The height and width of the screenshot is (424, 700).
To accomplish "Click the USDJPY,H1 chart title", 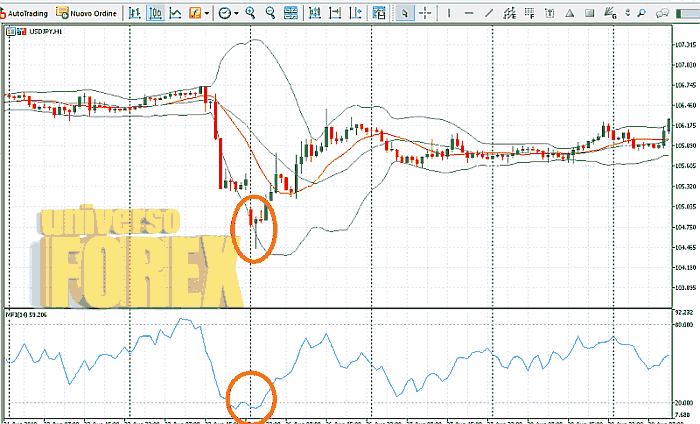I will coord(45,32).
